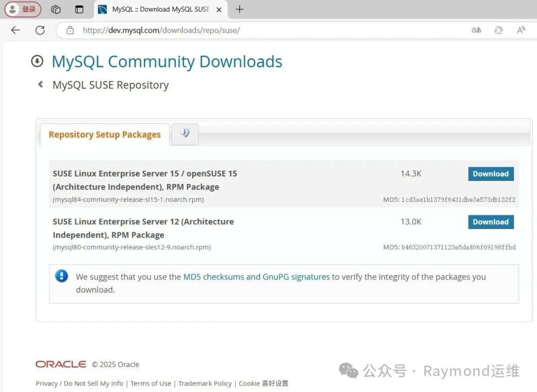Download SUSE Linux Enterprise Server 15 package

(x=491, y=174)
